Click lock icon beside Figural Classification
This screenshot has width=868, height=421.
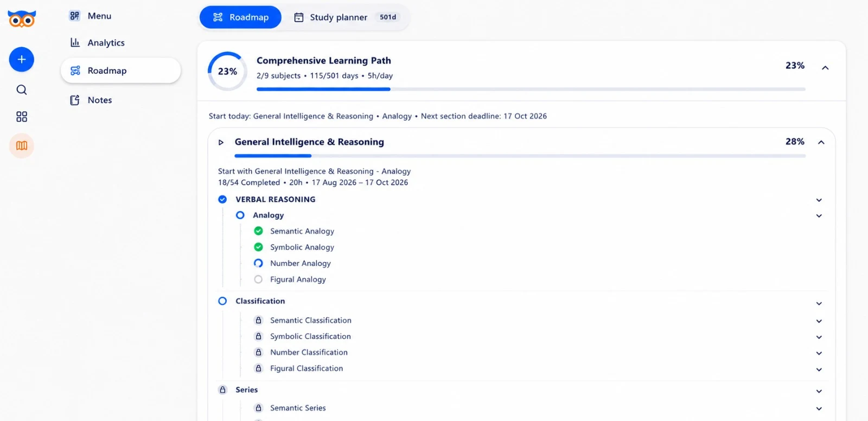[259, 368]
